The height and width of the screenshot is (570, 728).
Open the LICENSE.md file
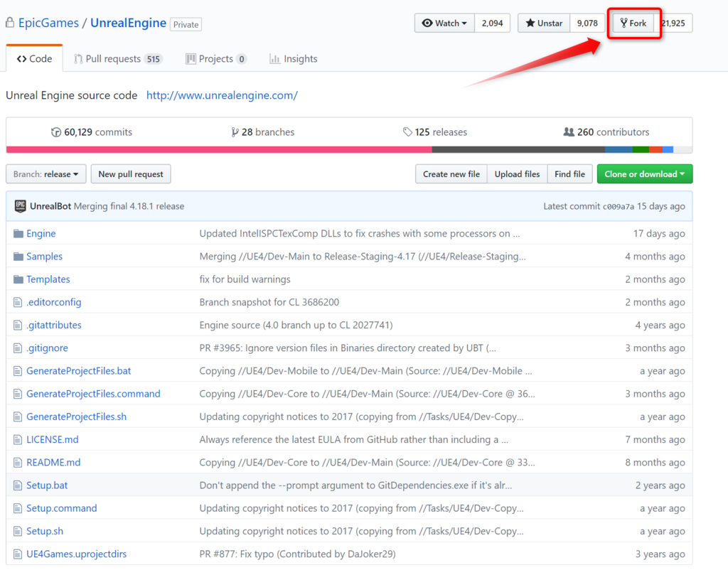pyautogui.click(x=53, y=439)
